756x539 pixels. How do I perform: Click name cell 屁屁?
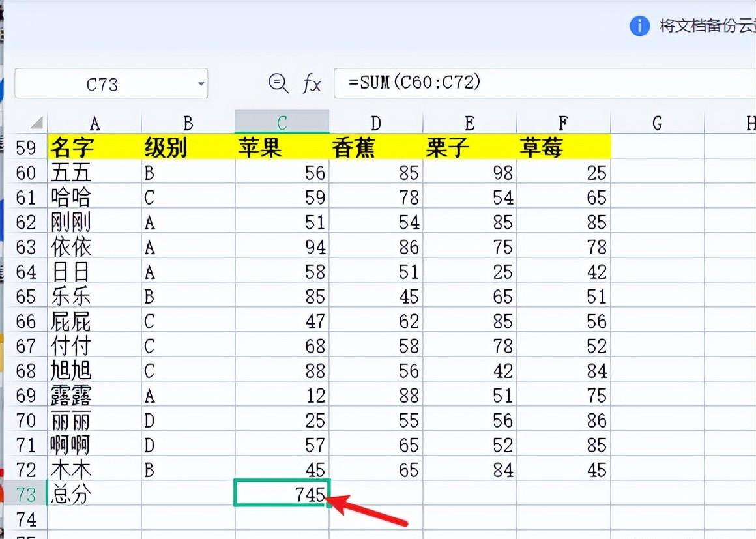click(94, 321)
